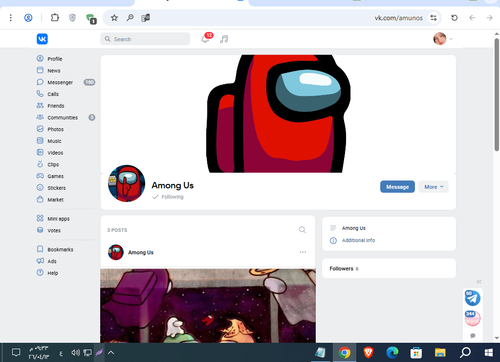Toggle Following status under Among Us
Image resolution: width=500 pixels, height=362 pixels.
(168, 197)
